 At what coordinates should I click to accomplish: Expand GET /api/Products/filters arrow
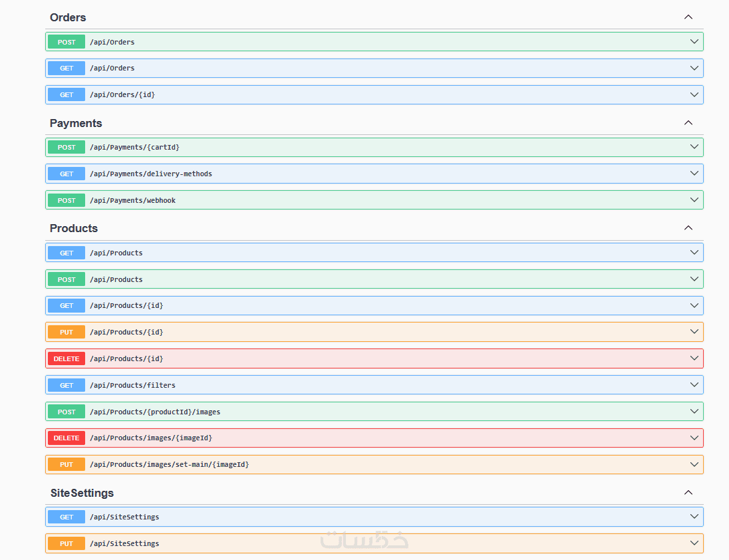coord(694,385)
